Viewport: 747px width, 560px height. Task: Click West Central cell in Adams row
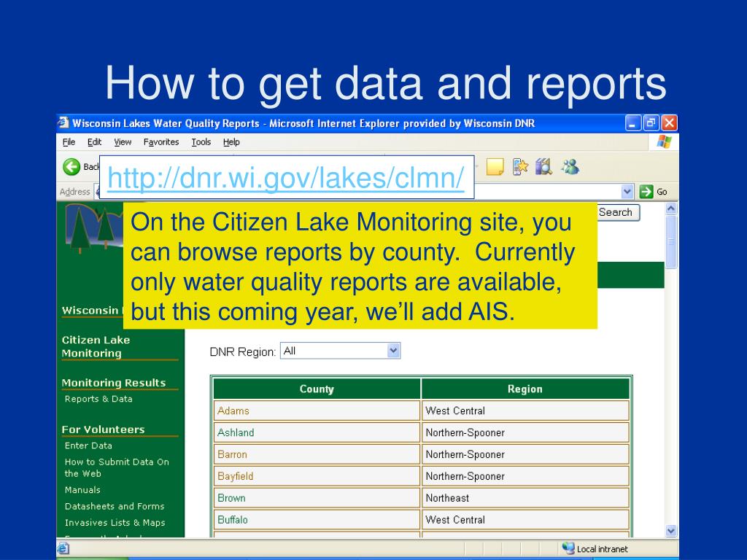[525, 411]
